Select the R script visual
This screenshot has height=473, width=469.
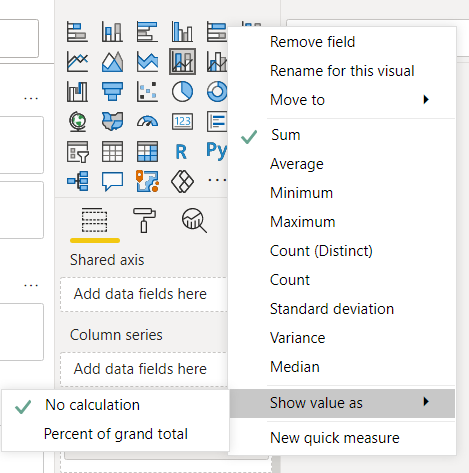181,152
